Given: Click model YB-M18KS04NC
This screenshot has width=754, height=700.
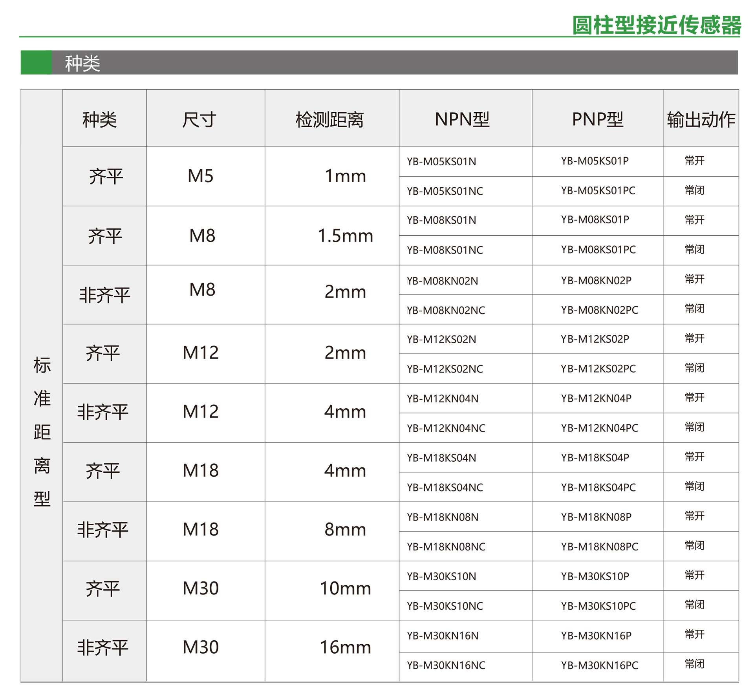Looking at the screenshot, I should (445, 488).
